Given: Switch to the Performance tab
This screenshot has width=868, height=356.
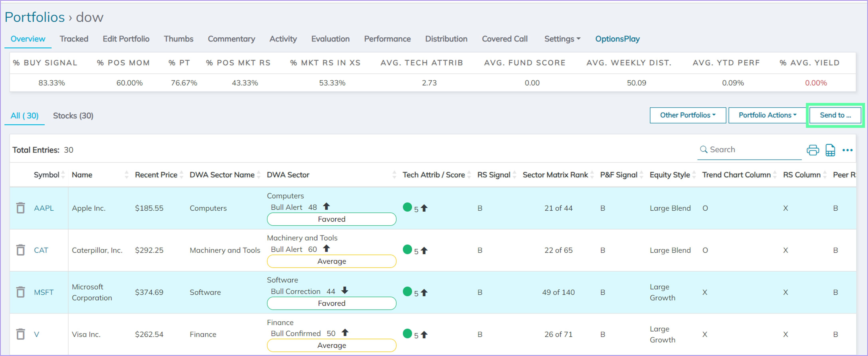Looking at the screenshot, I should tap(387, 39).
